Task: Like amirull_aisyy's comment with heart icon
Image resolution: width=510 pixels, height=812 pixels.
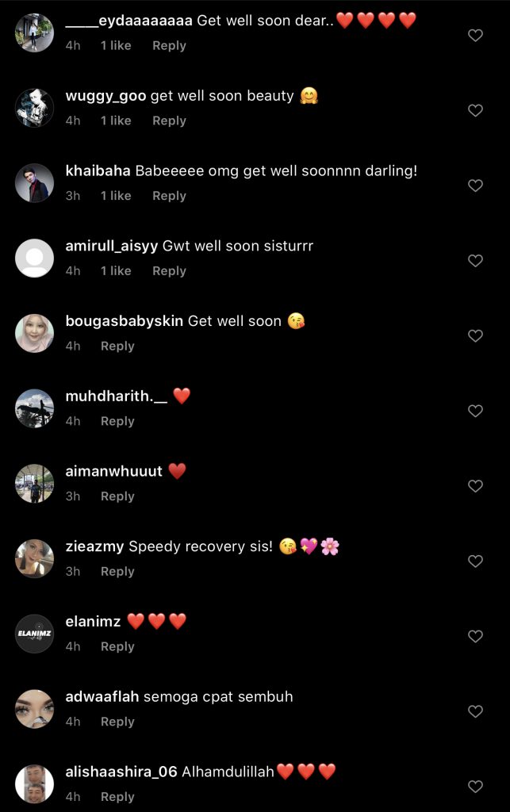Action: pos(475,260)
